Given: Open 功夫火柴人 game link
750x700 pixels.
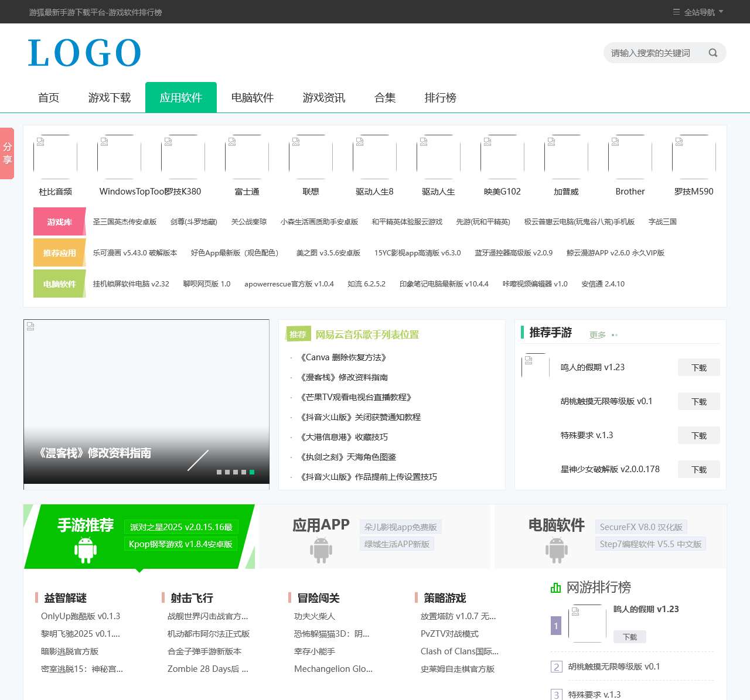Looking at the screenshot, I should (315, 616).
